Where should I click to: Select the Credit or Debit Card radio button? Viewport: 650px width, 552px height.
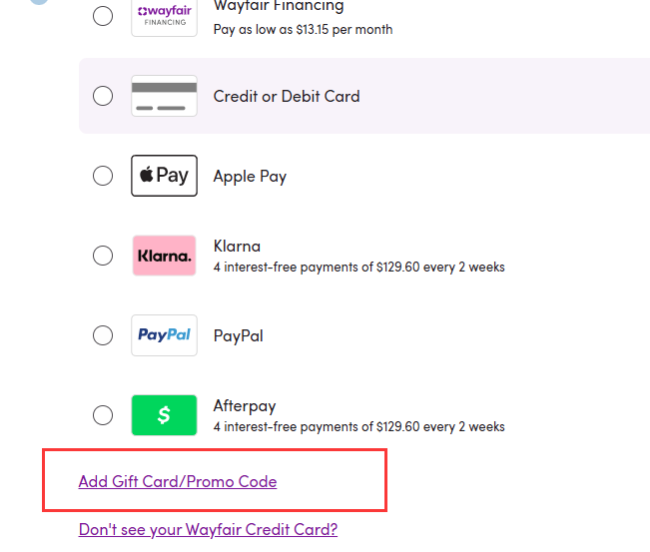pyautogui.click(x=103, y=96)
